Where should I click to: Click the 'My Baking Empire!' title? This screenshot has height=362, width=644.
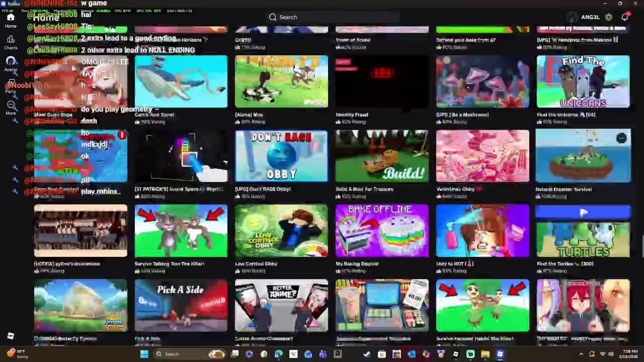(357, 263)
